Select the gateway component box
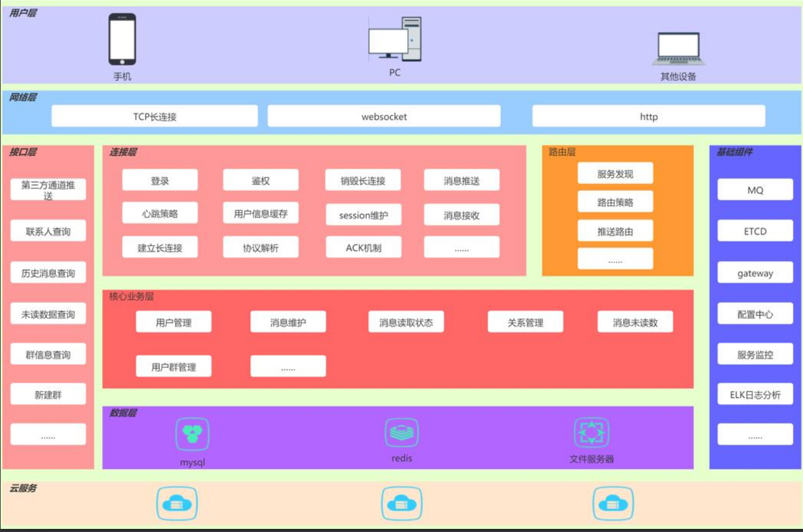 coord(755,273)
